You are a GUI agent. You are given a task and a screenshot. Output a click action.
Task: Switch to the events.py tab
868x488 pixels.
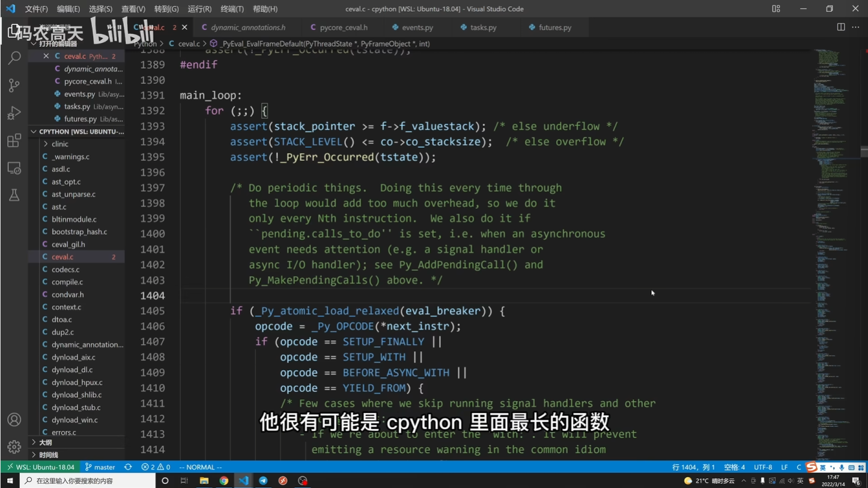point(417,28)
